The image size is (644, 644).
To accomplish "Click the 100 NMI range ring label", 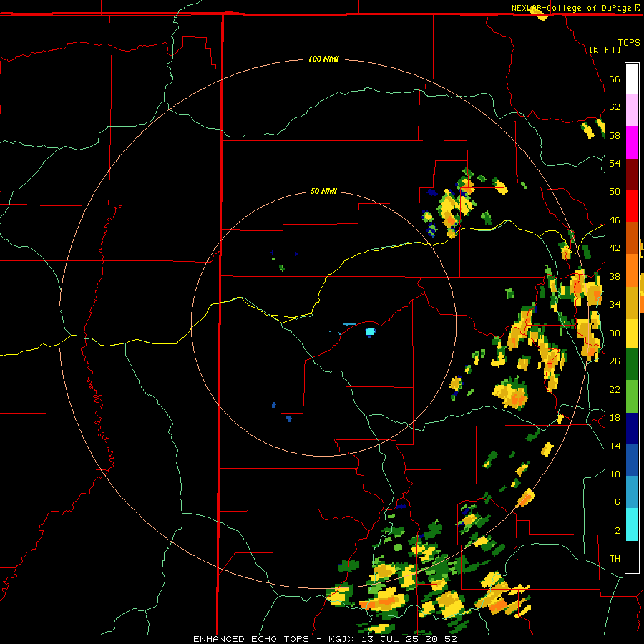I will (323, 59).
